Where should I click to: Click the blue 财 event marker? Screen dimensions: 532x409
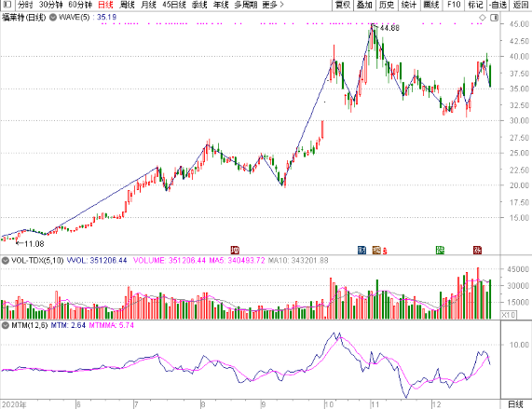361,251
